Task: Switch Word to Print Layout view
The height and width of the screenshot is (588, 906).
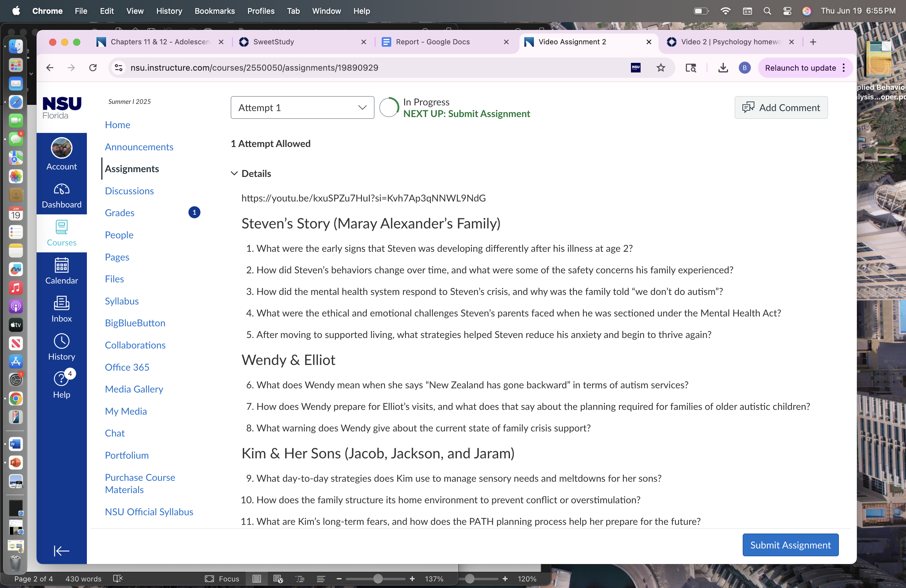Action: pyautogui.click(x=256, y=578)
